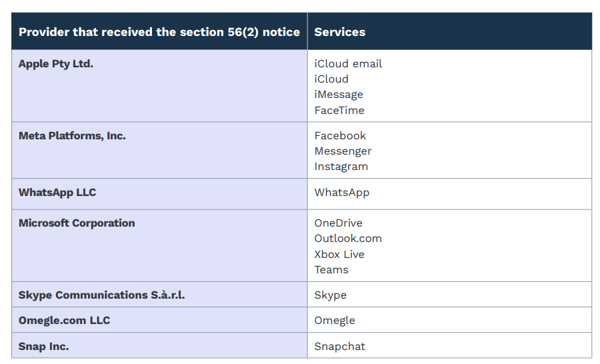Click the Facebook service entry
The image size is (600, 364).
(x=340, y=135)
